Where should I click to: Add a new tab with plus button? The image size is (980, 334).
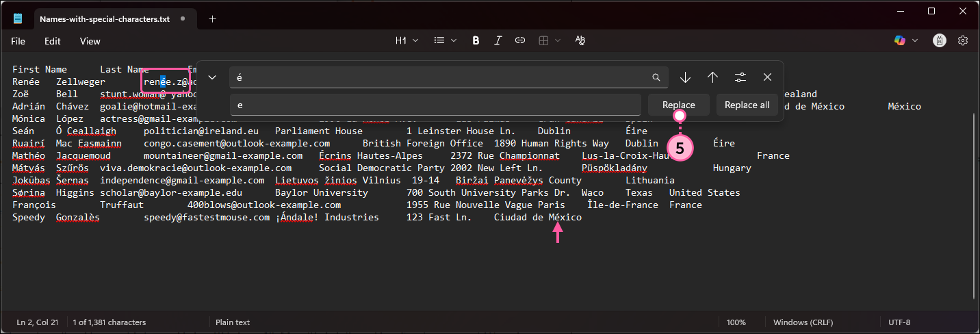pos(212,19)
